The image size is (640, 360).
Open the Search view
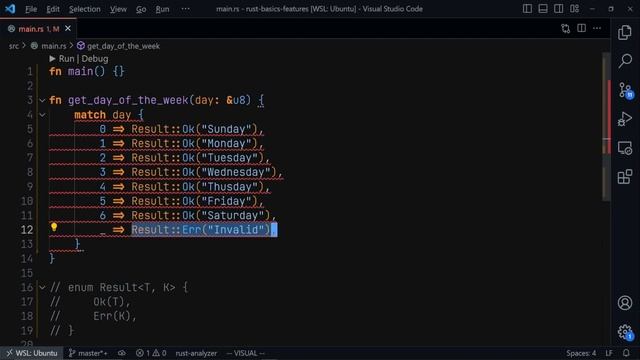[x=624, y=61]
